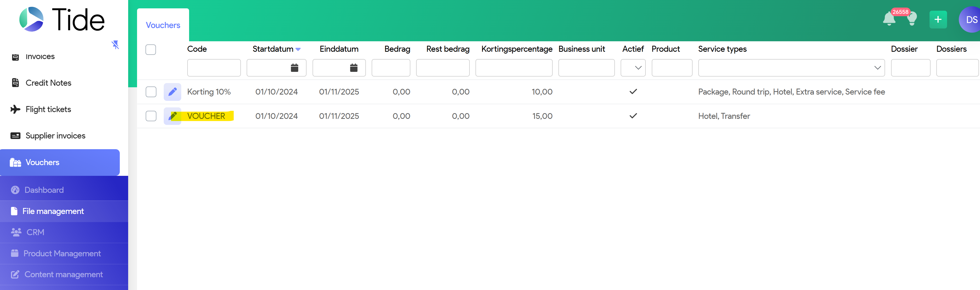The image size is (980, 290).
Task: Open Flight tickets in sidebar
Action: (x=48, y=109)
